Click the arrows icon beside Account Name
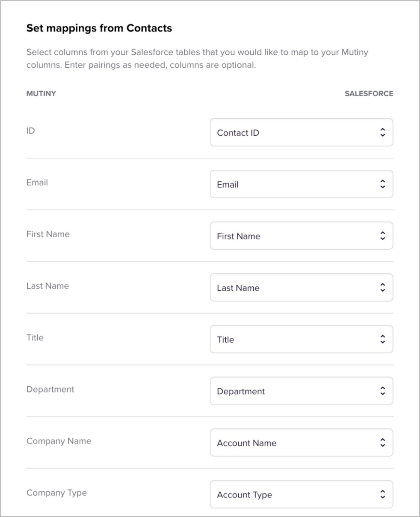 [x=383, y=443]
